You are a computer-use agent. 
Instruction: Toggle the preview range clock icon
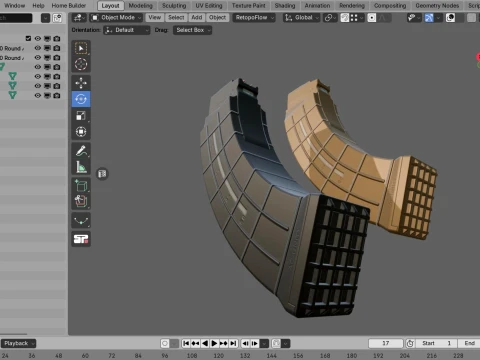pos(410,343)
